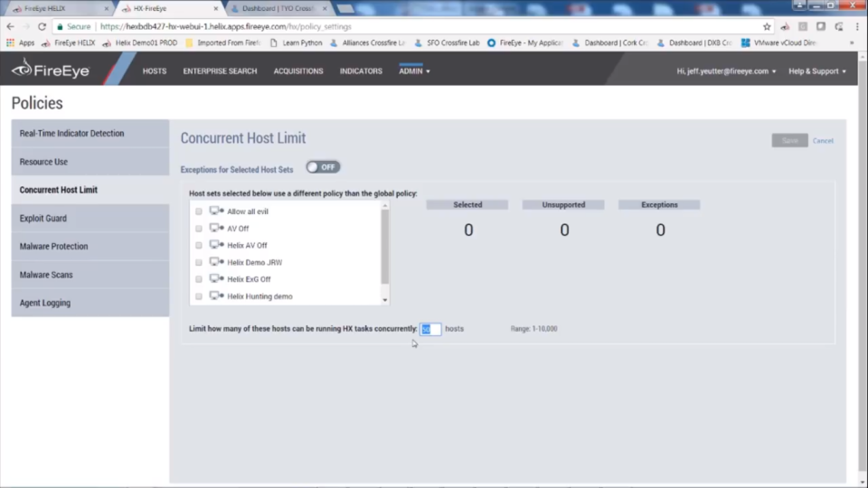Check the Helix Demo JRW checkbox
The height and width of the screenshot is (488, 868).
click(199, 262)
